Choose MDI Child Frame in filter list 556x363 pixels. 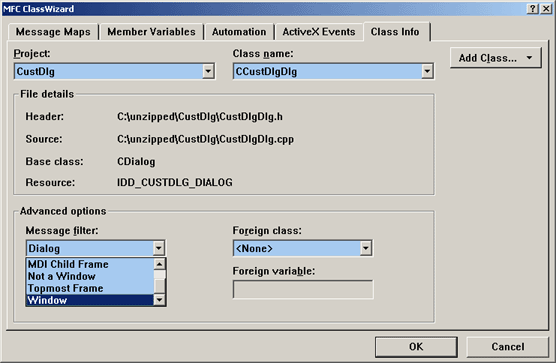[x=90, y=264]
